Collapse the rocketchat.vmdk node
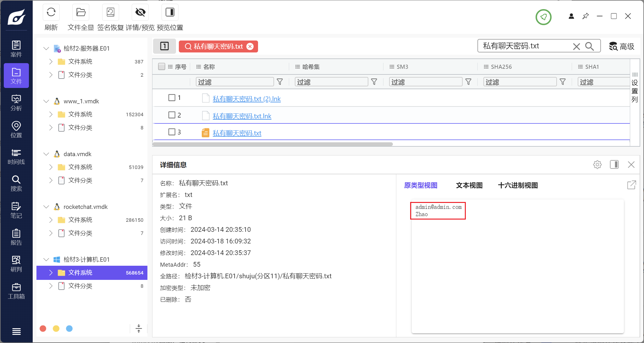The image size is (644, 343). click(46, 207)
